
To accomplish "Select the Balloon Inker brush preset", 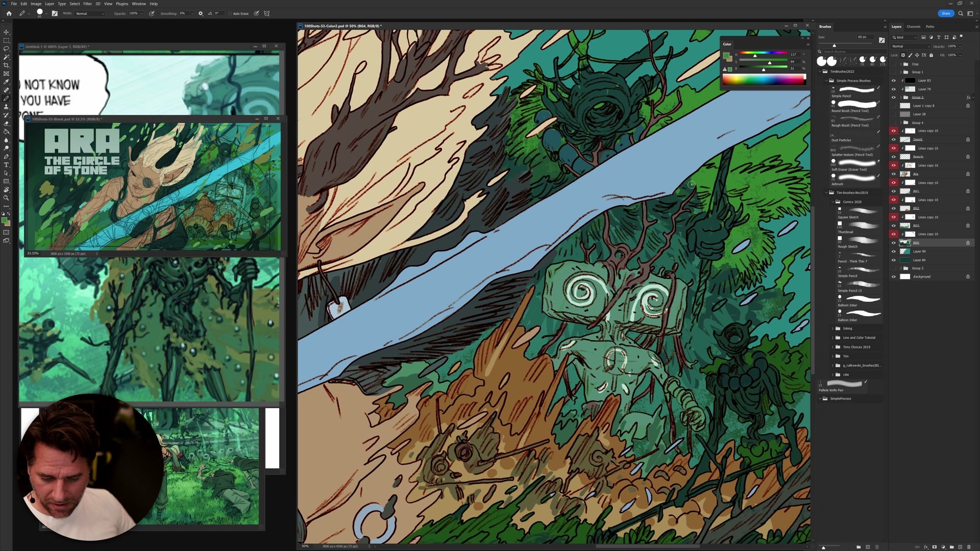I will 863,299.
